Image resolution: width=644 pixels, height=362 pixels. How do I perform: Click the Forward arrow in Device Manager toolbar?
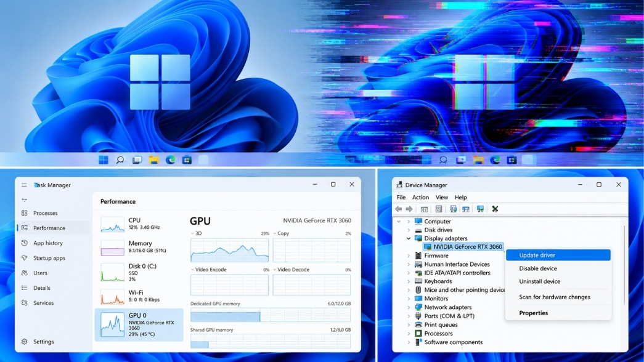409,209
